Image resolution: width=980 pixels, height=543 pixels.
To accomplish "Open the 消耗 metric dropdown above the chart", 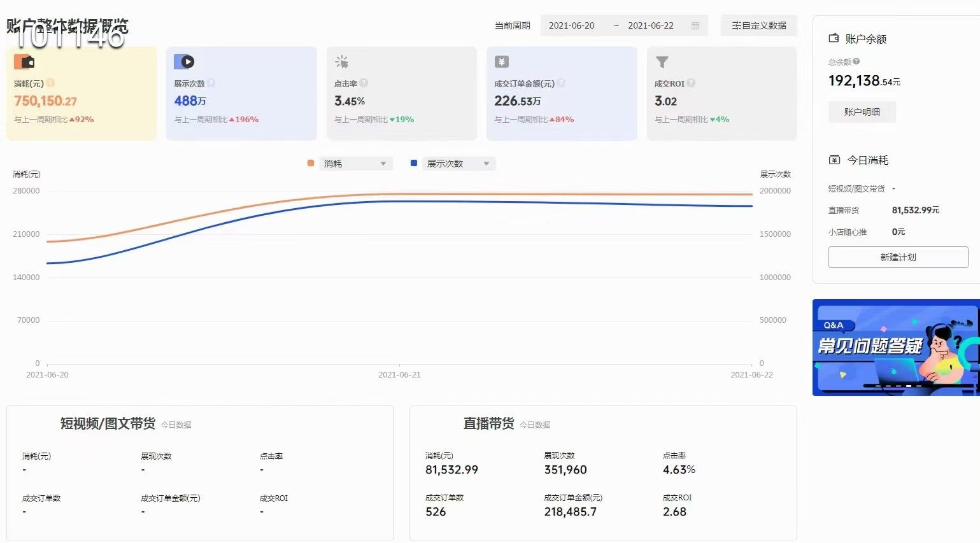I will [355, 163].
